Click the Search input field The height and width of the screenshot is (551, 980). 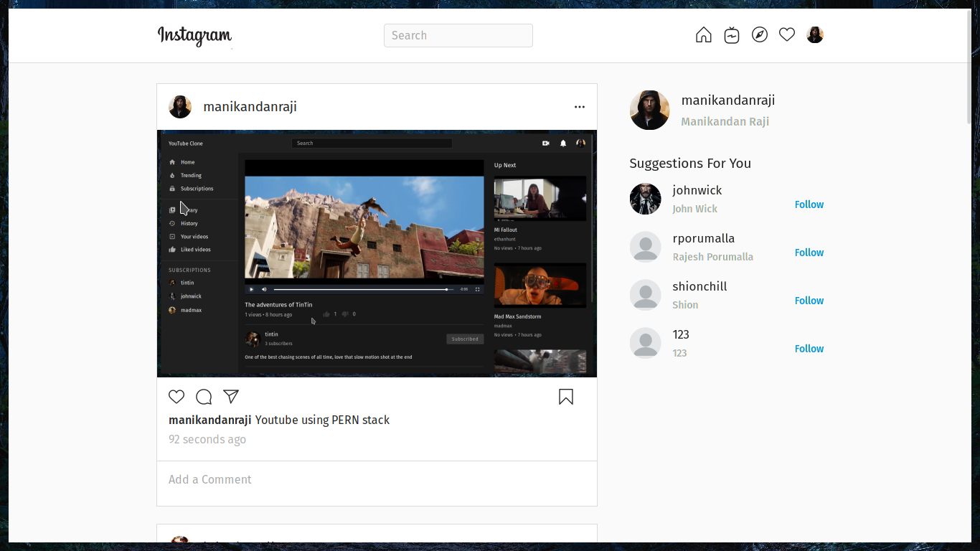click(x=458, y=35)
